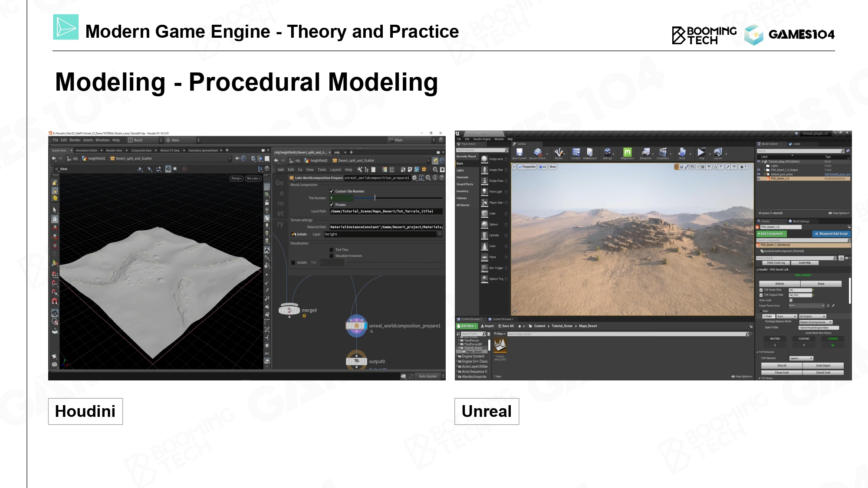Click the Cook Output button
Screen dimensions: 868x488
coord(823,366)
